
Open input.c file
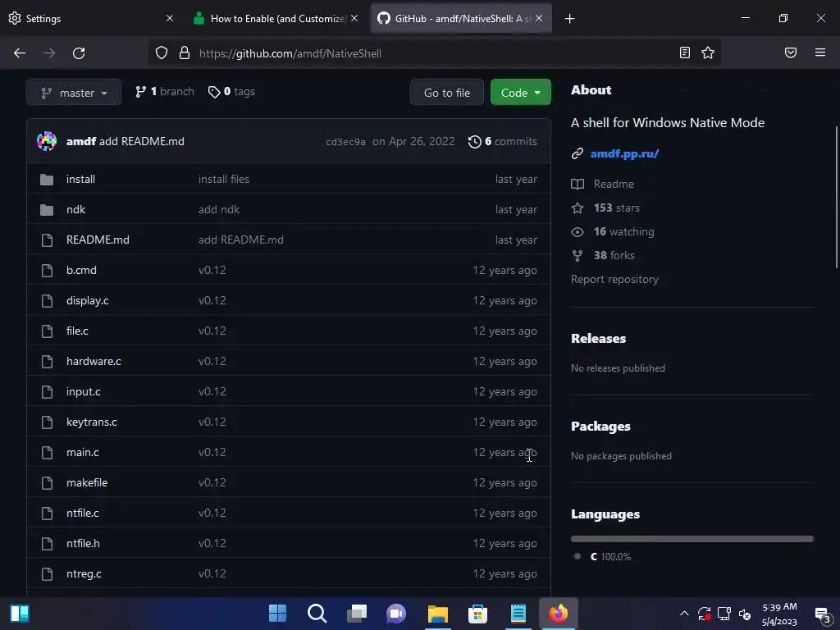[83, 391]
